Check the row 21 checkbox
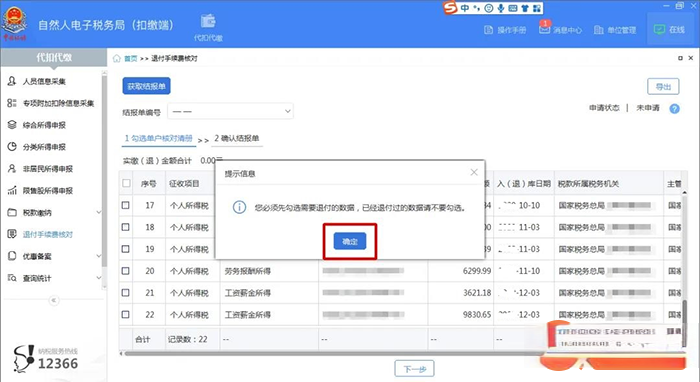Image resolution: width=700 pixels, height=382 pixels. [x=126, y=293]
